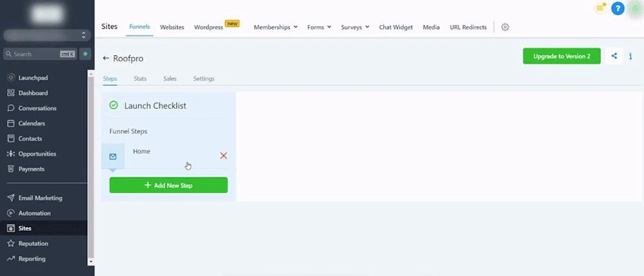Viewport: 644px width, 276px height.
Task: Open Conversations chat bubble icon
Action: click(x=11, y=108)
